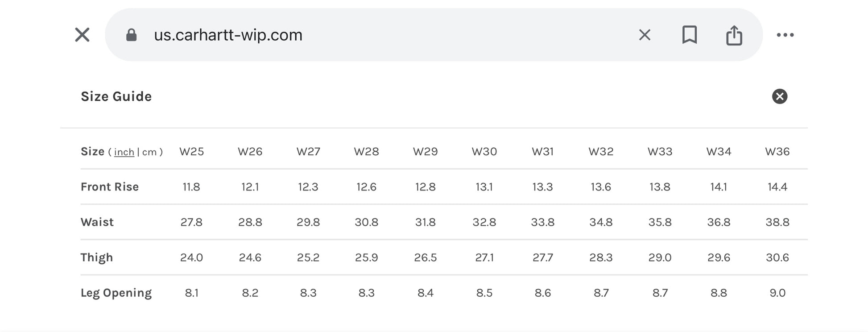This screenshot has width=868, height=332.
Task: Click the Front Rise row label
Action: coord(110,187)
